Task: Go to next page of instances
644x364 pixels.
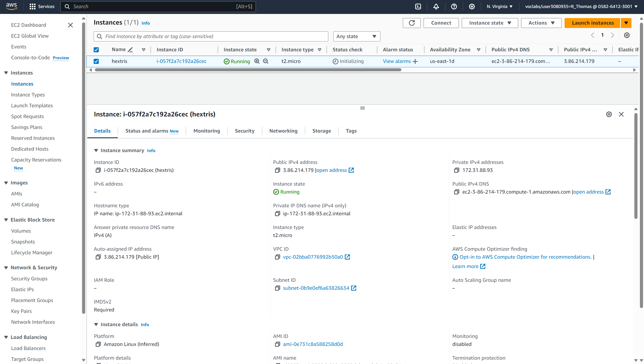Action: coord(612,35)
